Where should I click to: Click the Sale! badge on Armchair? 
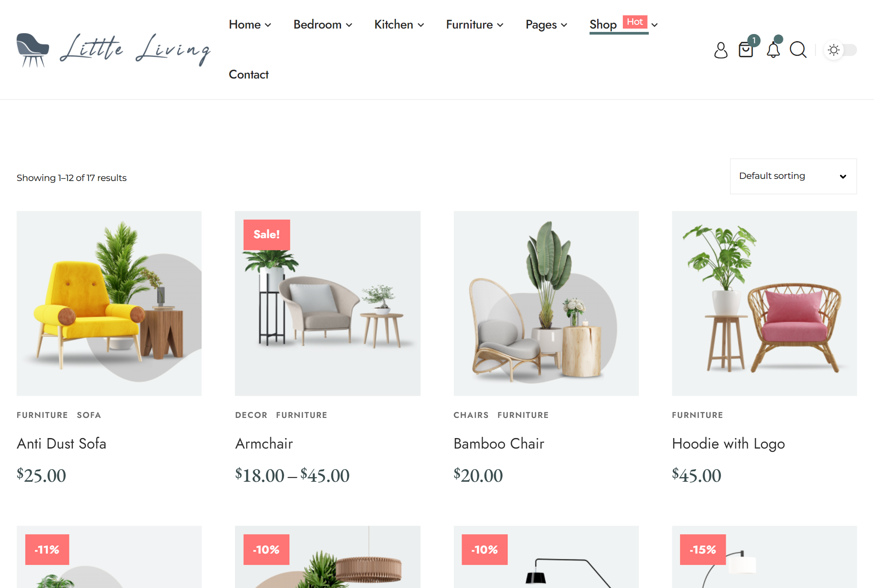267,234
